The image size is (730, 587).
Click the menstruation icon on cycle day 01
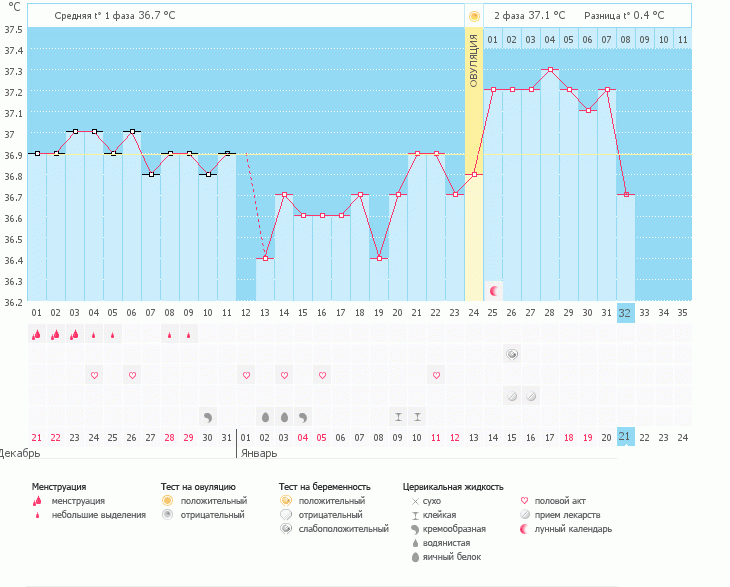pyautogui.click(x=36, y=334)
